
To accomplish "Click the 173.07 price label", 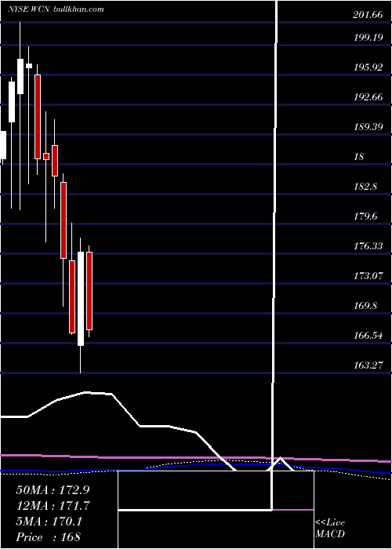I will pyautogui.click(x=368, y=276).
